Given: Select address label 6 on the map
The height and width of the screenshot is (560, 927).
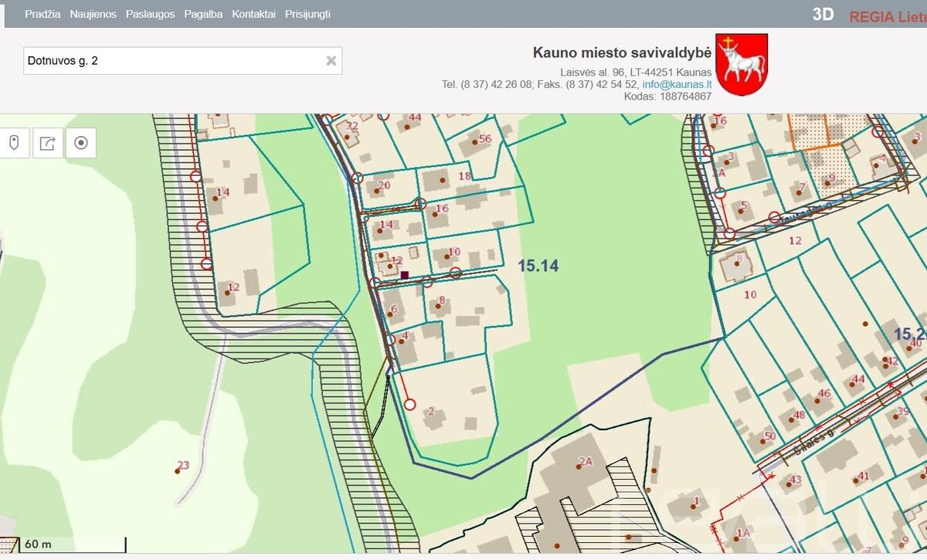Looking at the screenshot, I should (x=394, y=309).
